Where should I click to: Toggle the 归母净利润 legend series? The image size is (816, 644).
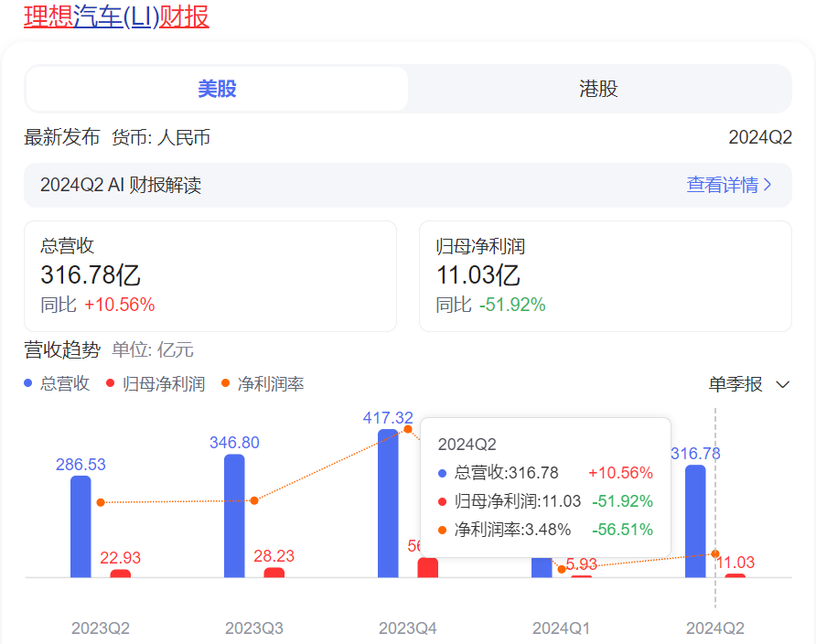pos(156,384)
